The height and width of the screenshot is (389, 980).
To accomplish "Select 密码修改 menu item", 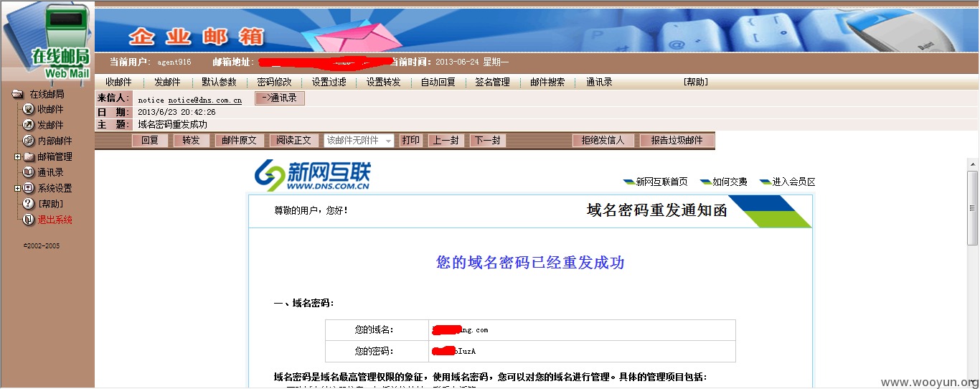I will tap(274, 82).
